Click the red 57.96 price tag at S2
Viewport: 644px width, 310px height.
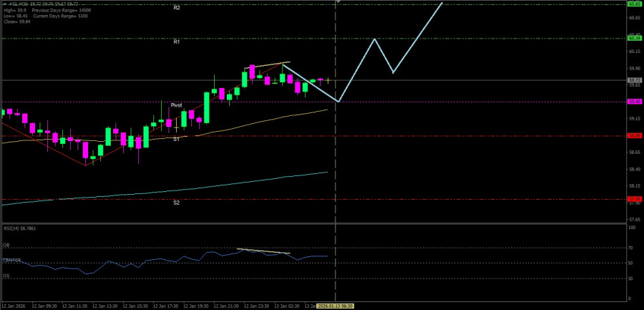tap(633, 199)
